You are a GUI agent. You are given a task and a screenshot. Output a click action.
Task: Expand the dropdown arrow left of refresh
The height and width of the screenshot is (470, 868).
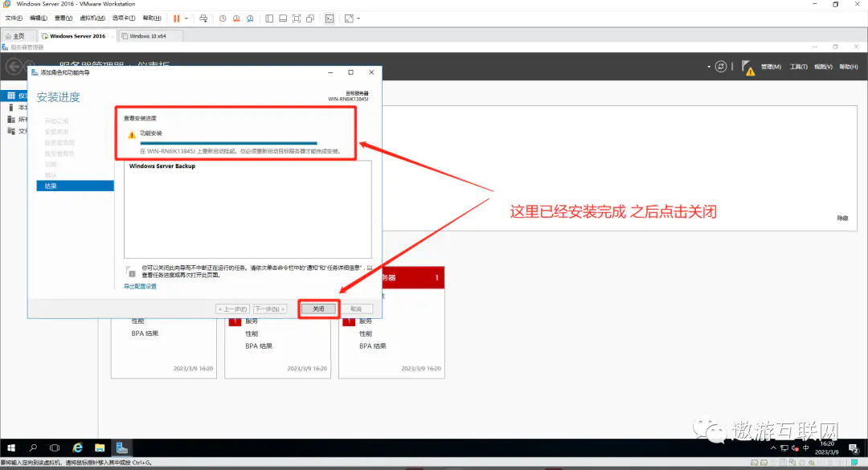pyautogui.click(x=709, y=67)
